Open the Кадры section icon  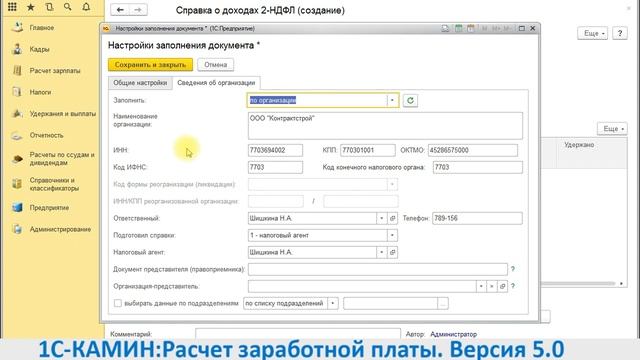point(17,49)
